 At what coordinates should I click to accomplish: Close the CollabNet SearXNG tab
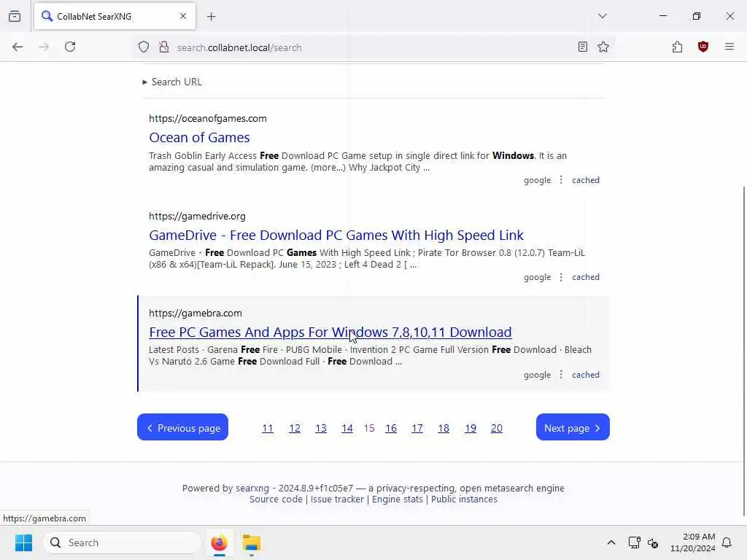pos(183,16)
